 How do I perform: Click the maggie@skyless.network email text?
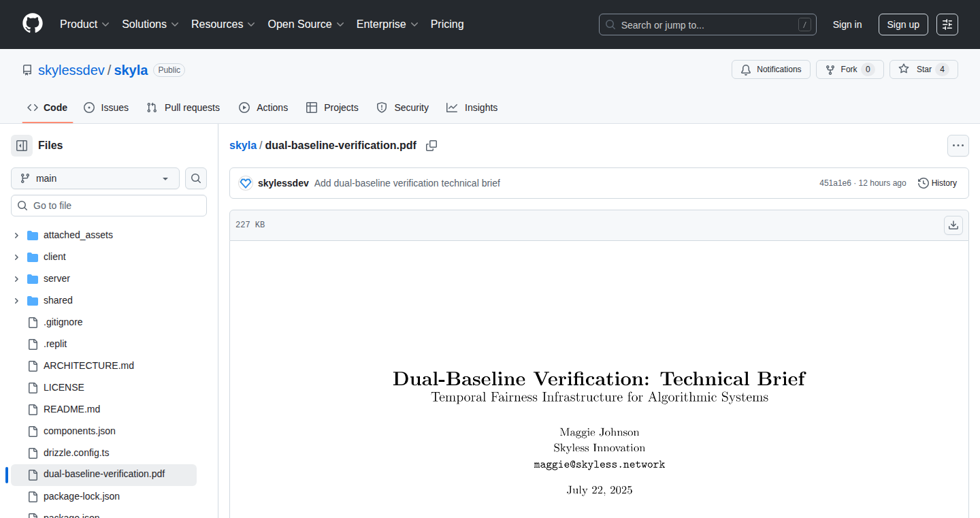coord(600,464)
